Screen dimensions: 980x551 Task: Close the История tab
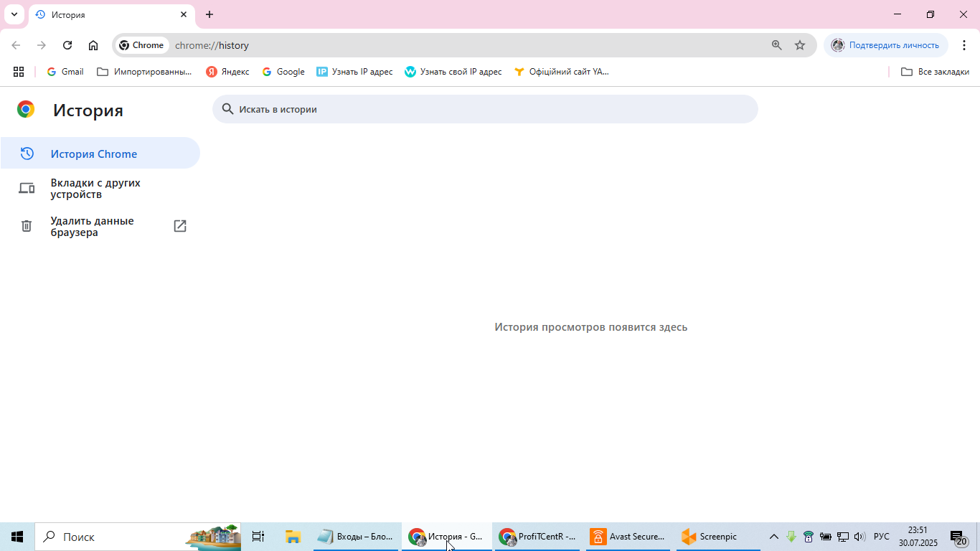coord(184,14)
